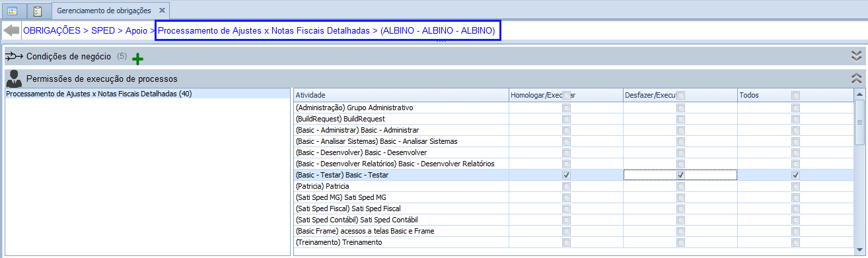Collapse Permissões de execução de processos section
Image resolution: width=868 pixels, height=258 pixels.
click(x=857, y=79)
